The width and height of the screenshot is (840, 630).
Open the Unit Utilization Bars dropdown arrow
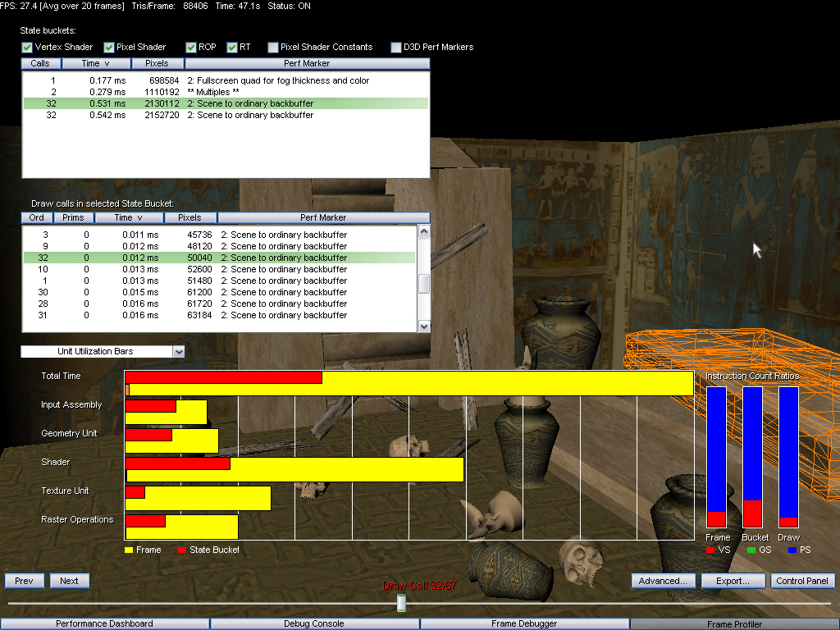click(179, 351)
